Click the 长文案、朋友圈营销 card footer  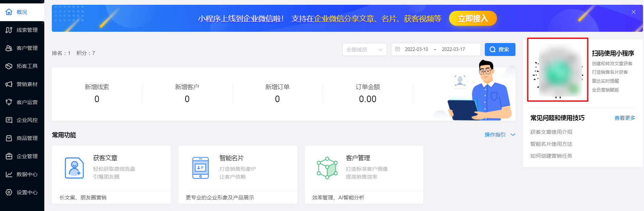(83, 197)
